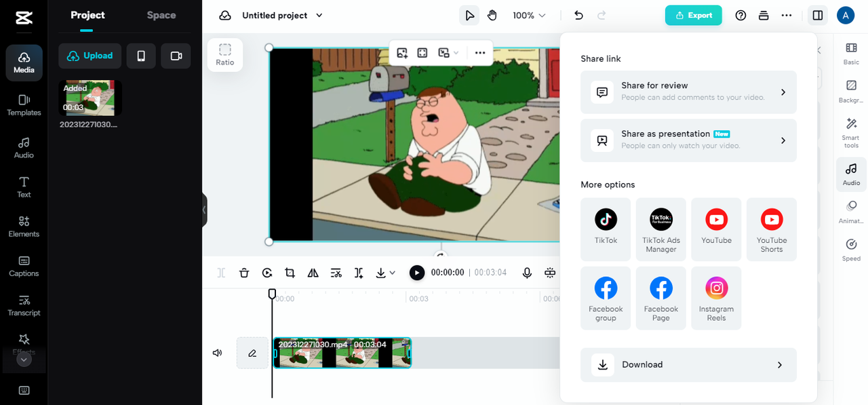
Task: Share the video to YouTube
Action: coord(716,229)
